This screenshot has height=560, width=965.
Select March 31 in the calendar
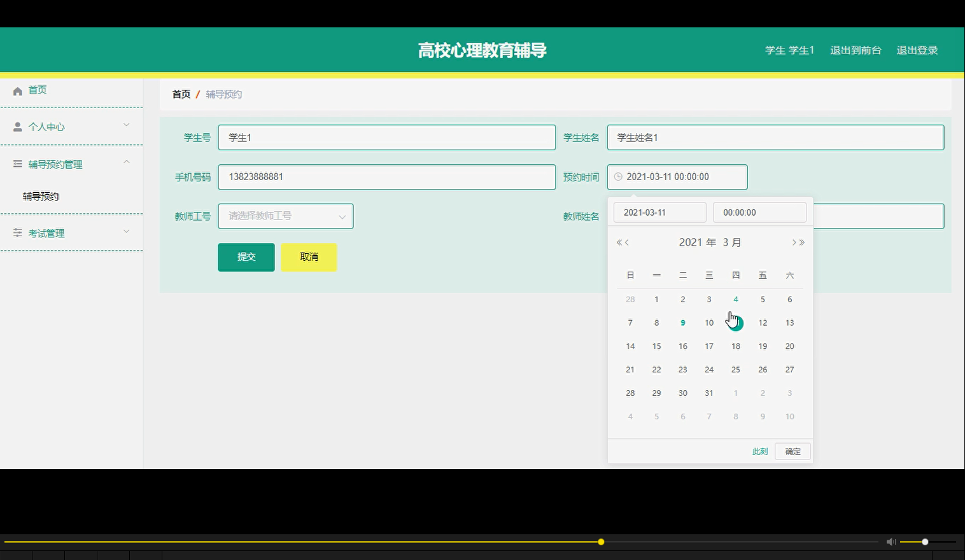(x=709, y=393)
